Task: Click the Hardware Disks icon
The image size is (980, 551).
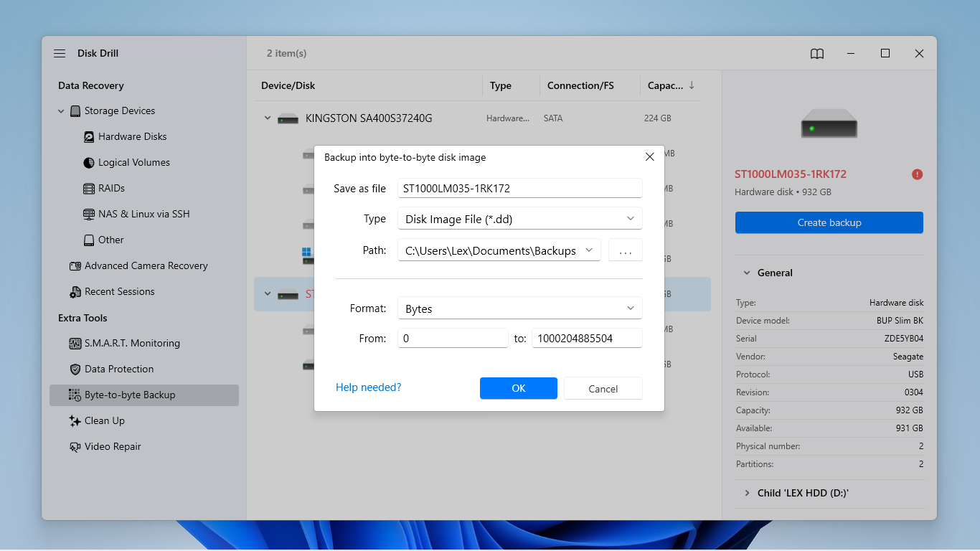Action: pyautogui.click(x=89, y=137)
